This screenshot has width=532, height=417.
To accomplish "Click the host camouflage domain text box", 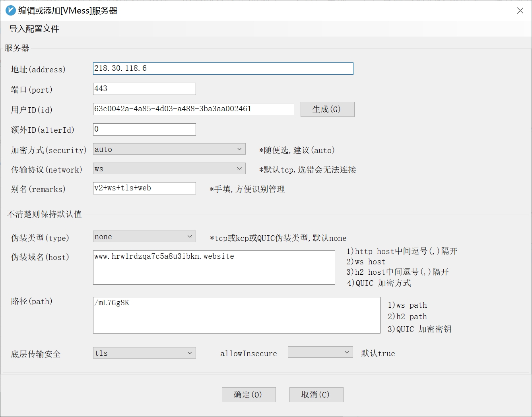I will [214, 268].
